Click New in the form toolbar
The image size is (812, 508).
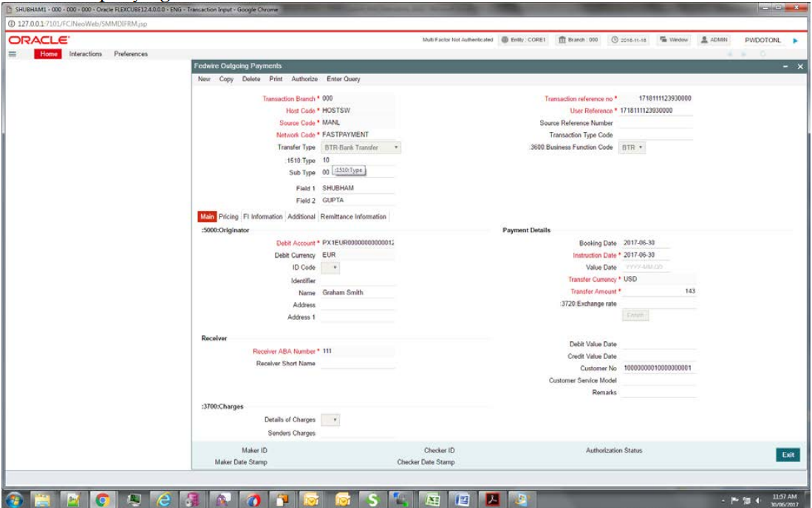click(x=204, y=79)
